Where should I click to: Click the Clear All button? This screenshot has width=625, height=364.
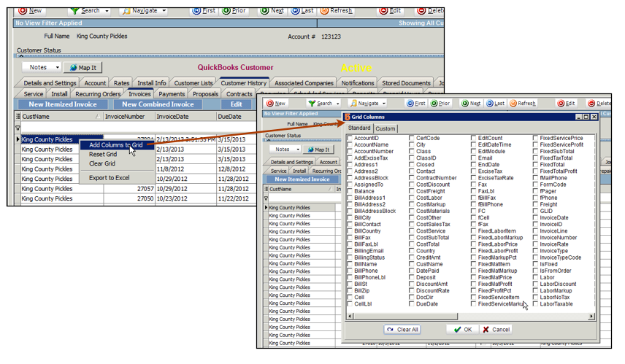tap(402, 330)
